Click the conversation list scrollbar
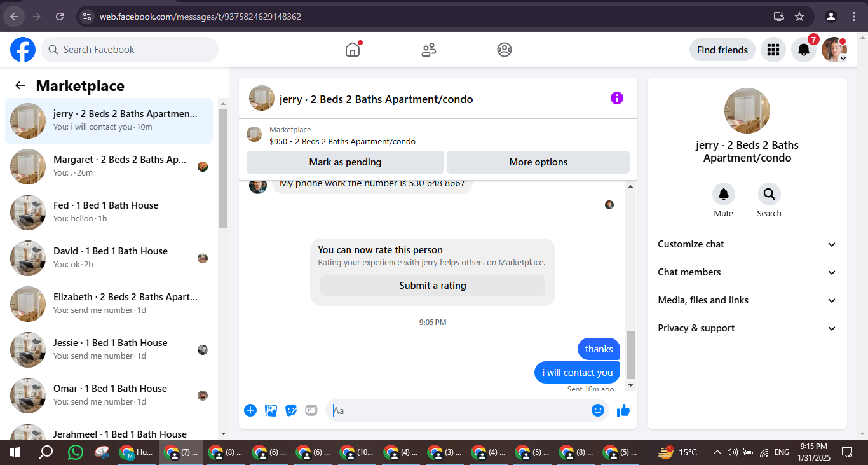Viewport: 868px width, 465px height. pyautogui.click(x=223, y=169)
